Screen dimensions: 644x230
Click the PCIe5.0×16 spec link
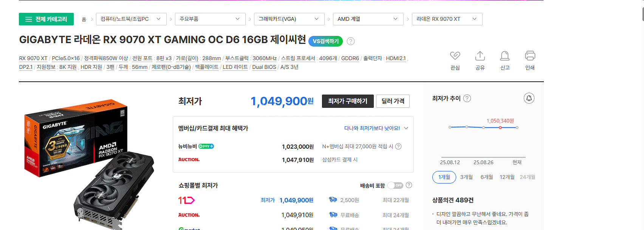(66, 58)
